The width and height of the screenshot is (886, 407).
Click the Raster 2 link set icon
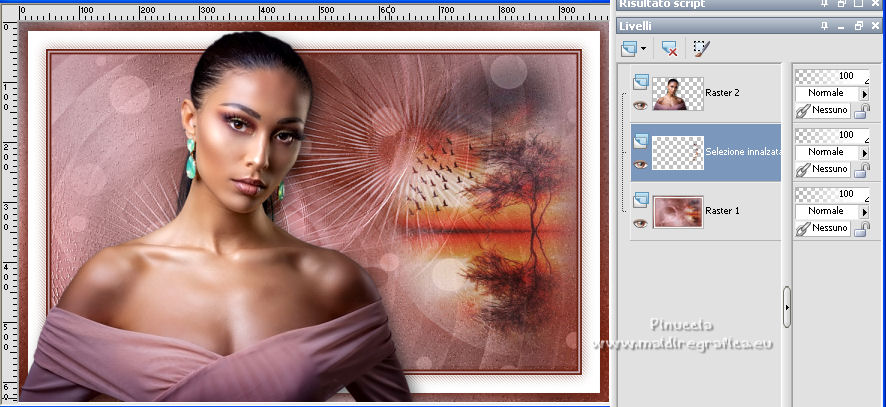tap(802, 111)
